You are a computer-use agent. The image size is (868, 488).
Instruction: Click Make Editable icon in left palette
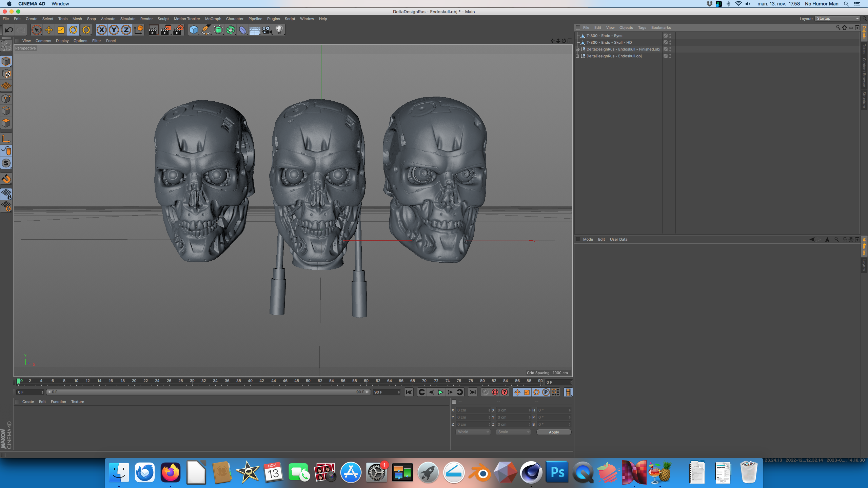click(x=6, y=45)
